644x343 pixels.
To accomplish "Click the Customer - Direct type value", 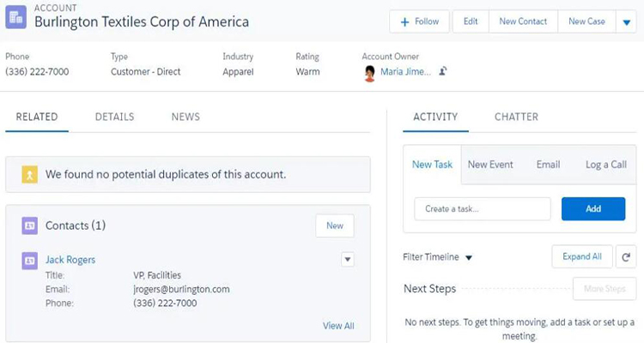I will coord(146,72).
